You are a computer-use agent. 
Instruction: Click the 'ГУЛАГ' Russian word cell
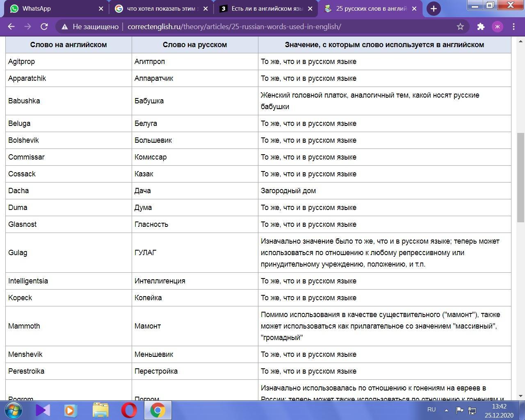(195, 253)
